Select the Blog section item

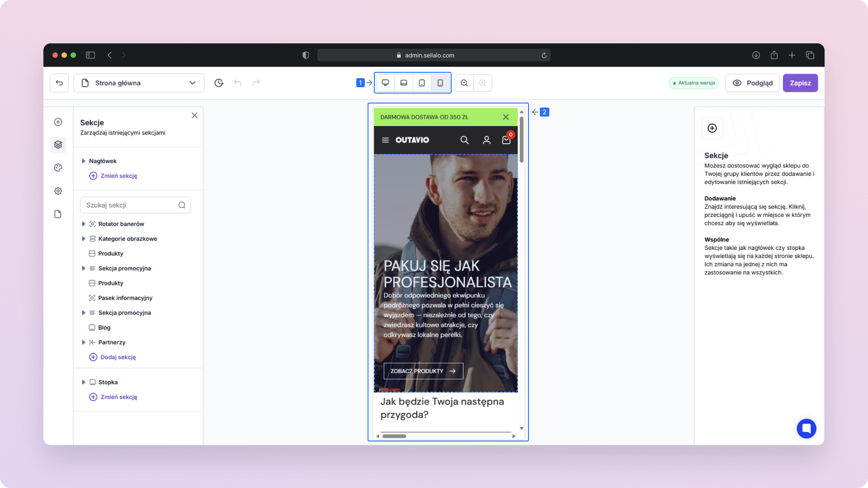104,328
